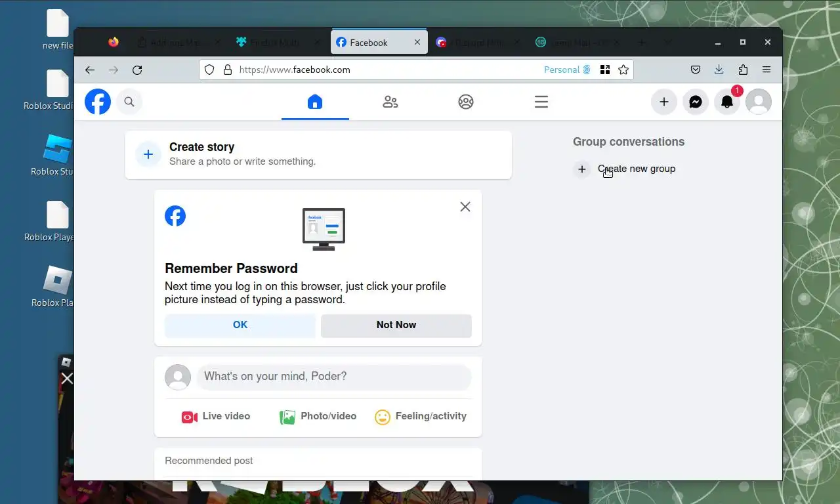Click the plus Create button in the header

coord(664,102)
